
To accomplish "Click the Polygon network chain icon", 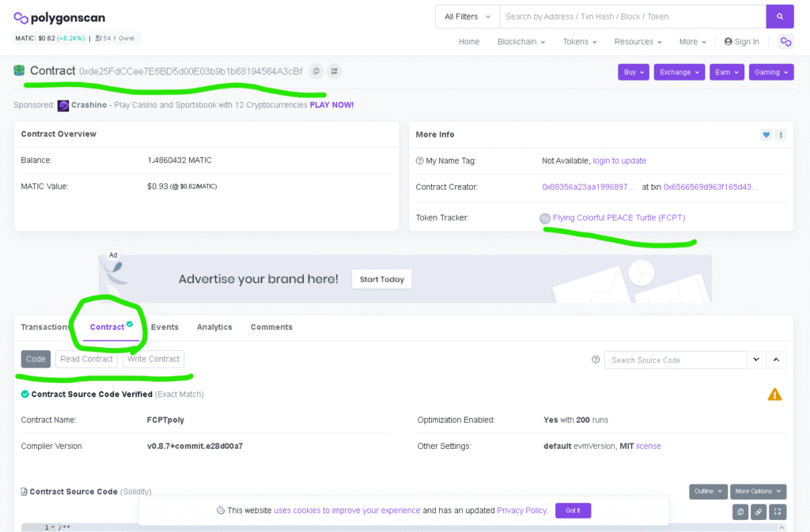I will click(785, 42).
